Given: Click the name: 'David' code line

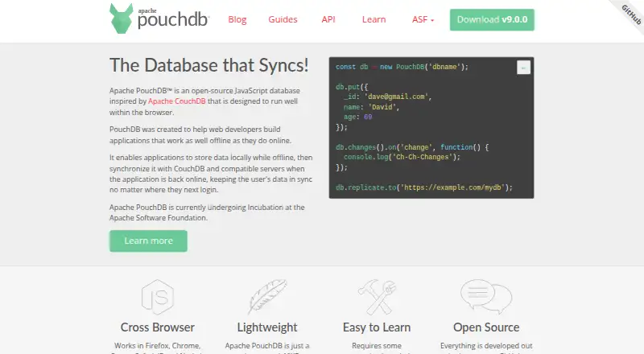Looking at the screenshot, I should point(371,107).
